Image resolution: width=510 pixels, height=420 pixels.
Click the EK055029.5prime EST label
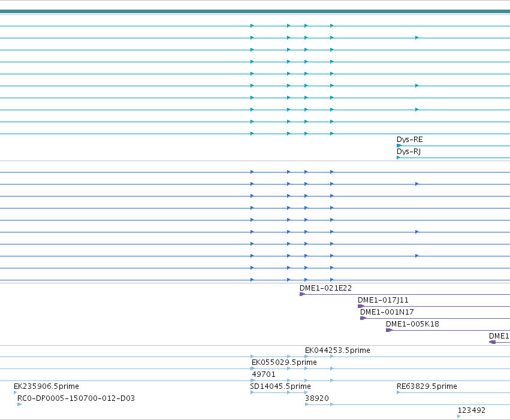284,362
